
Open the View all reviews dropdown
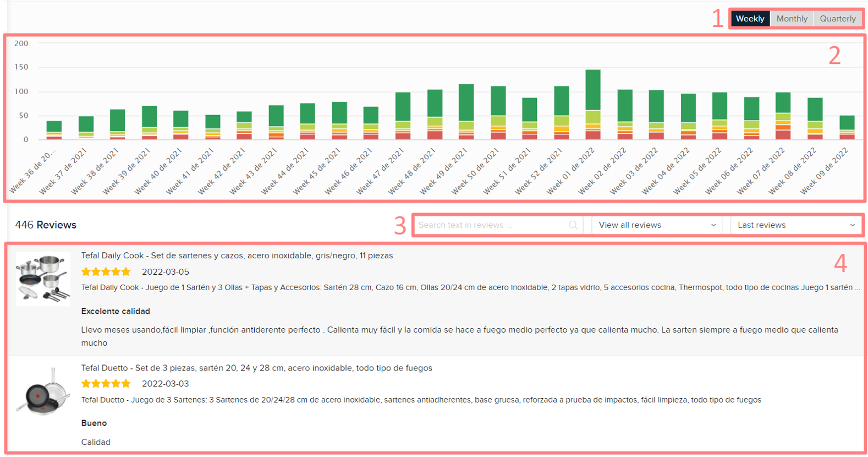coord(657,225)
